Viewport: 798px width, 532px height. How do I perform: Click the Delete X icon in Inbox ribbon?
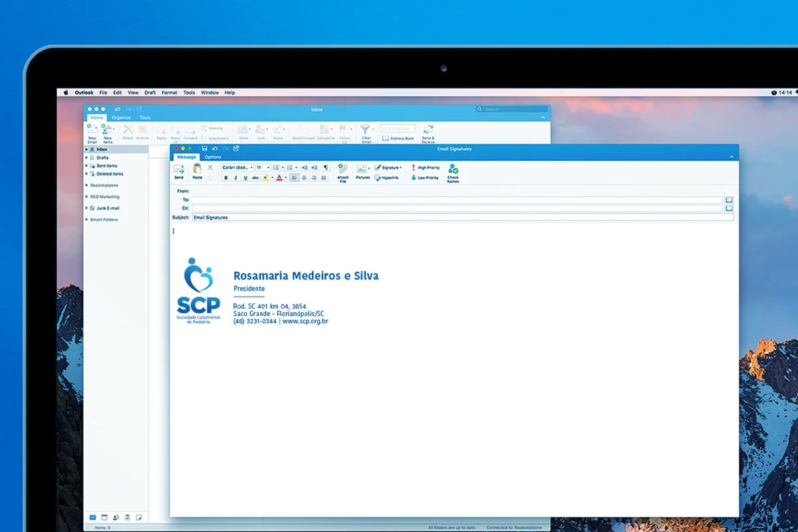tap(128, 130)
